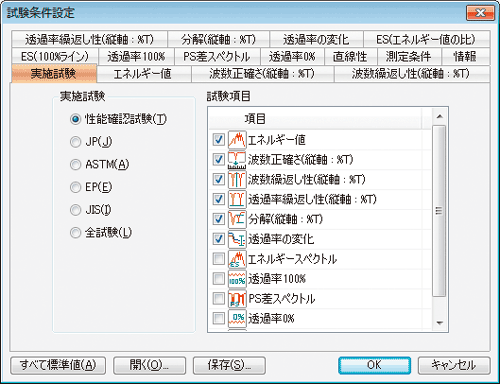Click the エネルギー値 row icon

(237, 140)
